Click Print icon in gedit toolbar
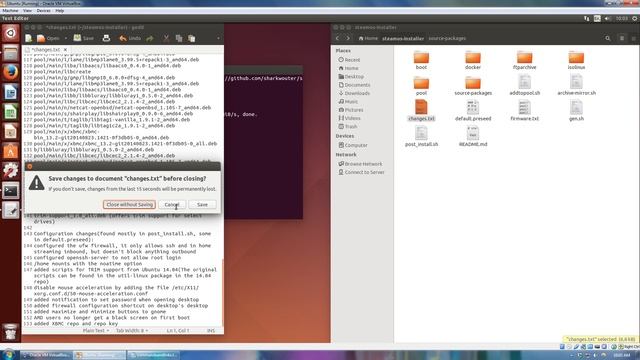Viewport: 640px width, 360px height. point(106,38)
